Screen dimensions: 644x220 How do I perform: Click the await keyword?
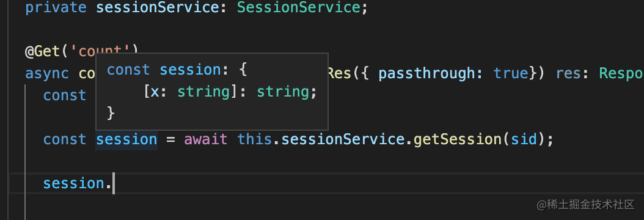(206, 139)
